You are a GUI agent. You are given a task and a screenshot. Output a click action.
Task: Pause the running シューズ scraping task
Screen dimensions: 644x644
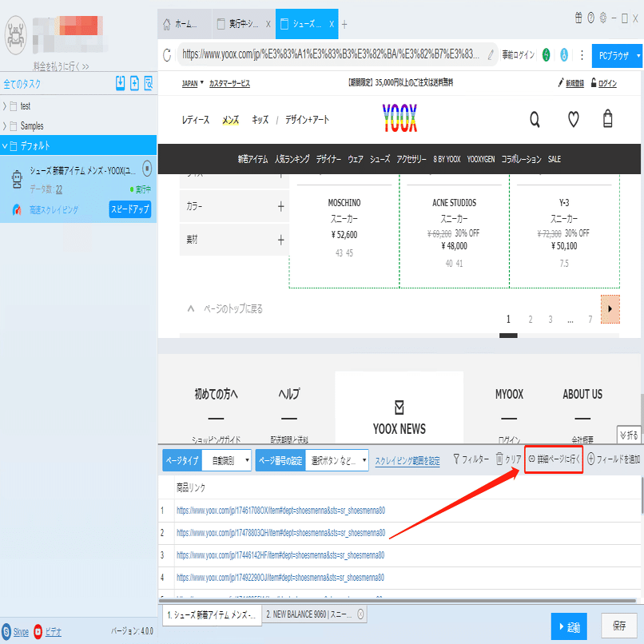146,169
